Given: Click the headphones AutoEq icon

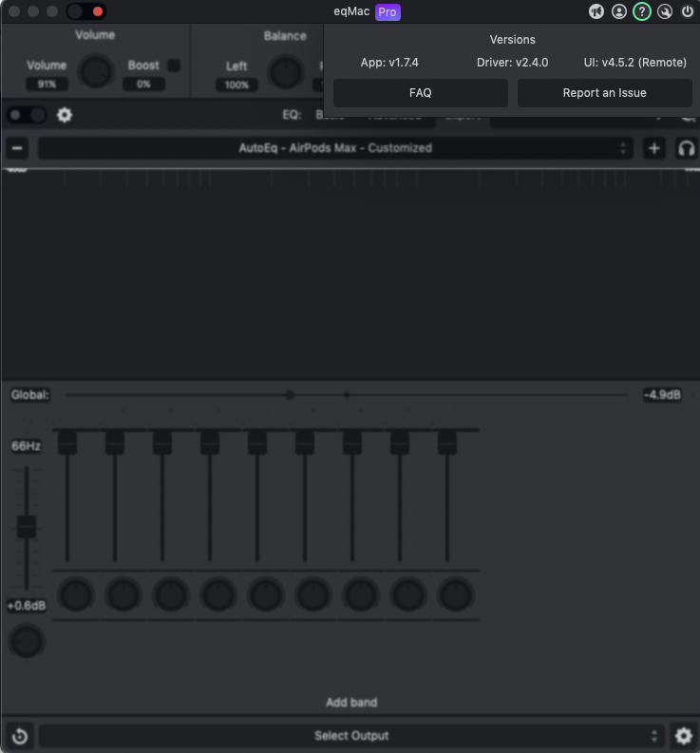Looking at the screenshot, I should (686, 148).
